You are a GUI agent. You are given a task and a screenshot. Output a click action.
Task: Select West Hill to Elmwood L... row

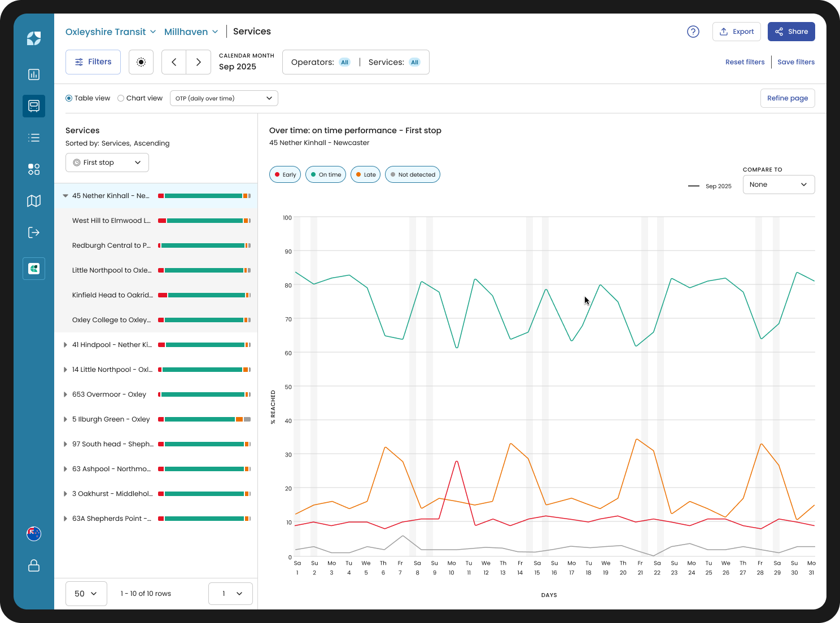156,221
